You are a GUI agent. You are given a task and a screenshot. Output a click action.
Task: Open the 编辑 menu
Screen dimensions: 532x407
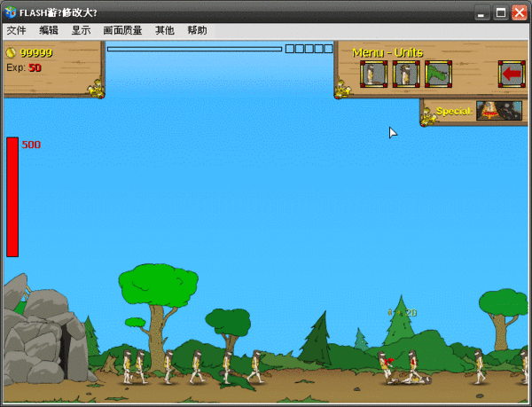(49, 30)
